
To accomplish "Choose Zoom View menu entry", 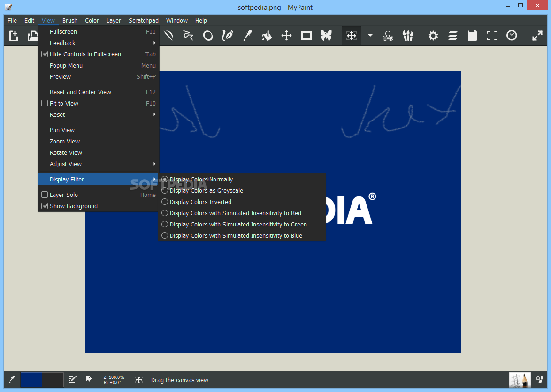I will click(99, 142).
